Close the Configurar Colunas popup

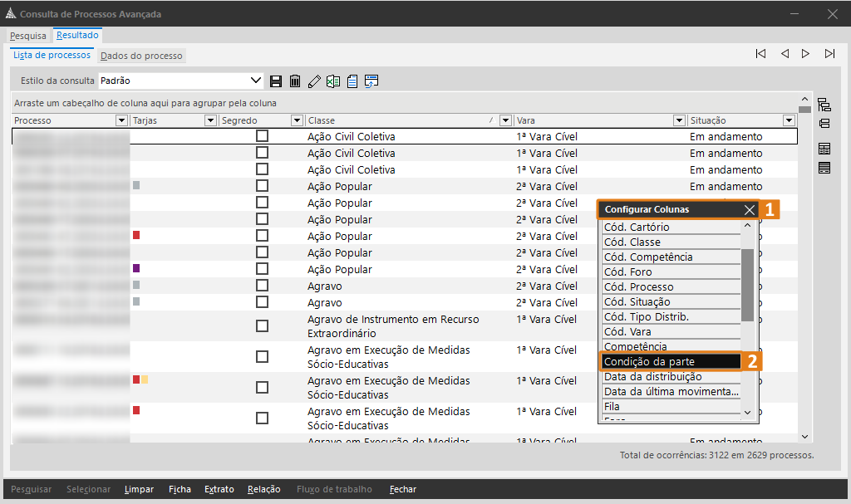pos(750,210)
